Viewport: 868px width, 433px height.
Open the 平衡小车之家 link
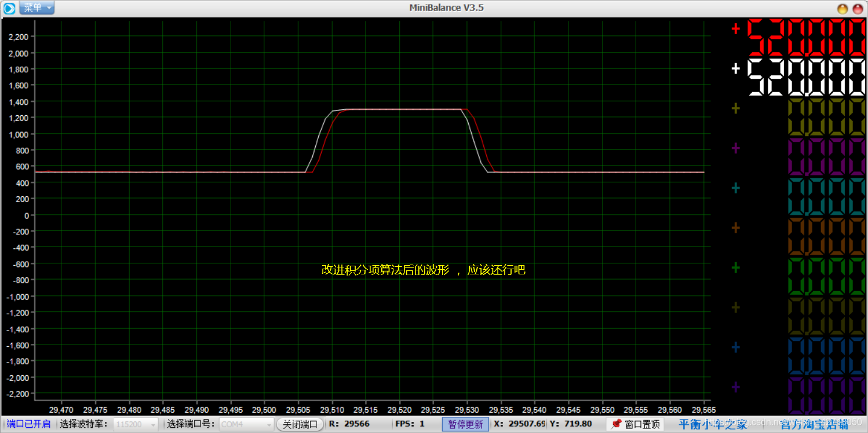click(x=713, y=424)
